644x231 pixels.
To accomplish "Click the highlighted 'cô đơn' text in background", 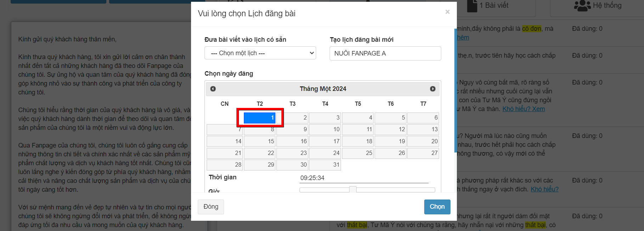I will coord(532,29).
